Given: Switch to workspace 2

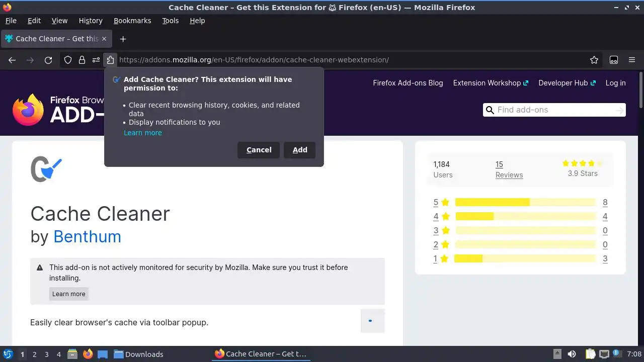Looking at the screenshot, I should pyautogui.click(x=34, y=354).
